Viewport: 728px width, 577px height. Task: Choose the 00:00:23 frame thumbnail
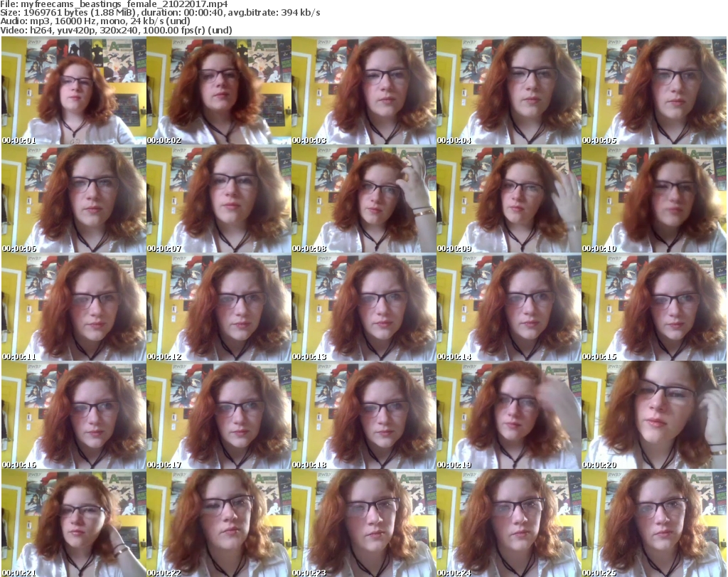click(364, 524)
